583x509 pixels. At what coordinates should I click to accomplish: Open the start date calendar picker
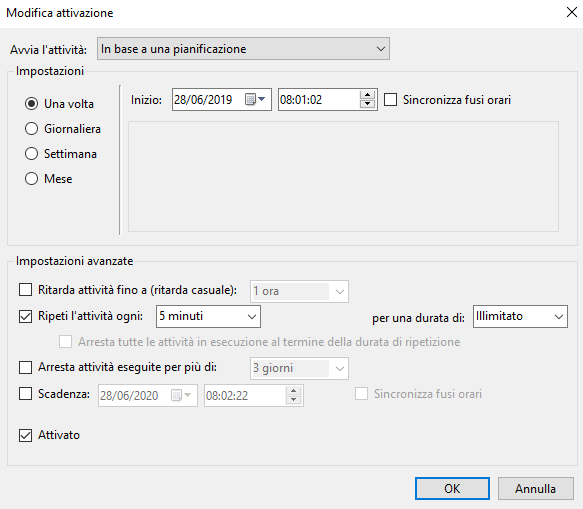pos(255,99)
